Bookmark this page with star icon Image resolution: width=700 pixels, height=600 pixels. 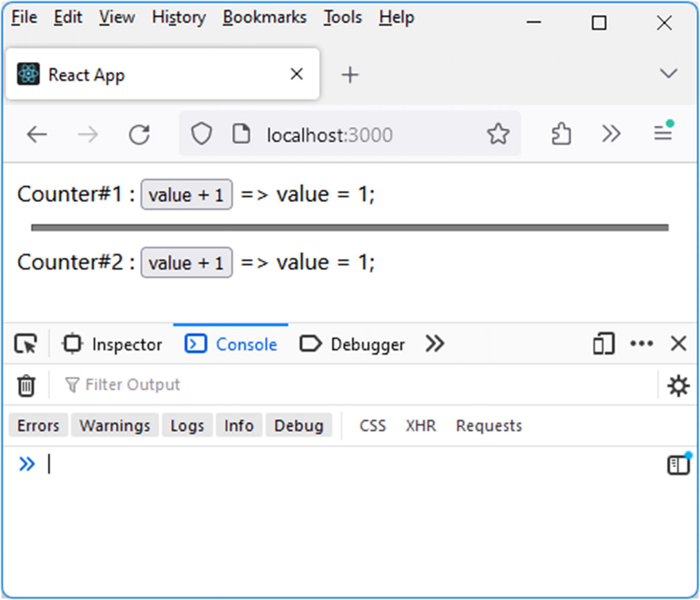tap(498, 134)
